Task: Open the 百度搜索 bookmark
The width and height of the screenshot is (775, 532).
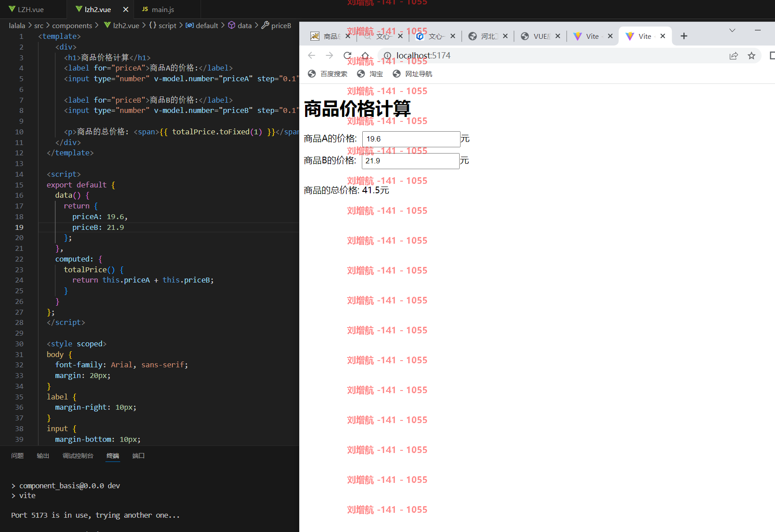Action: (x=327, y=74)
